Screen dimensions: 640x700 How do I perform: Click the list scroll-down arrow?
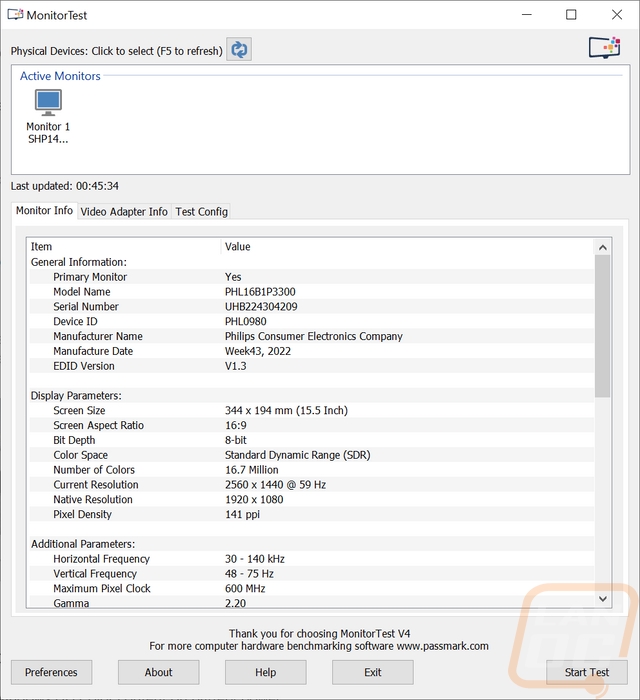(603, 599)
